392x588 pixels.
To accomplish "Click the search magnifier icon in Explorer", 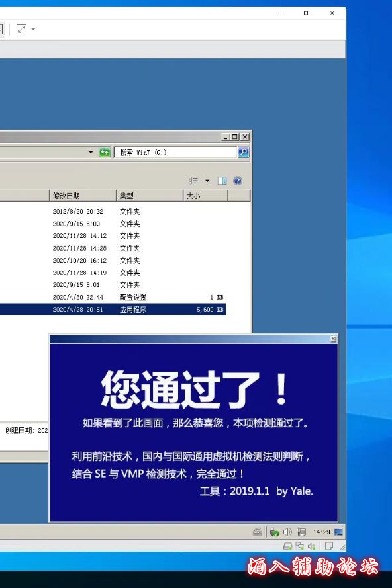I will click(x=243, y=152).
